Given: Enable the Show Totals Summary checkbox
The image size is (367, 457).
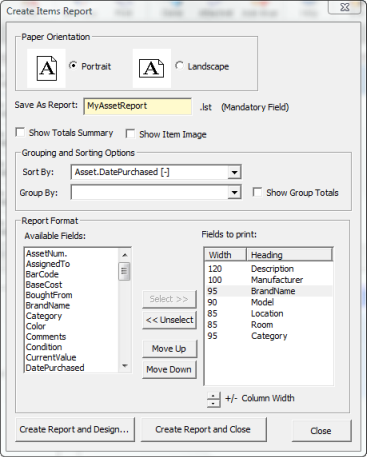Looking at the screenshot, I should [20, 132].
